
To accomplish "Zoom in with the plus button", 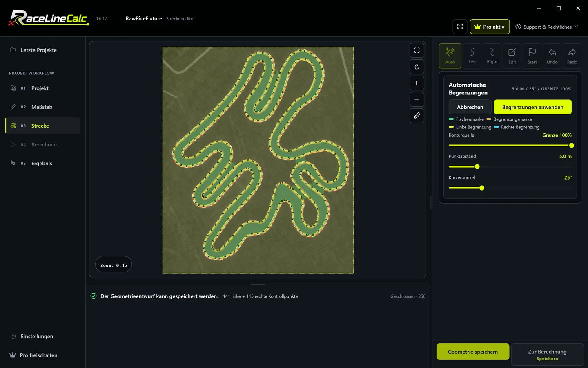I will (x=417, y=83).
